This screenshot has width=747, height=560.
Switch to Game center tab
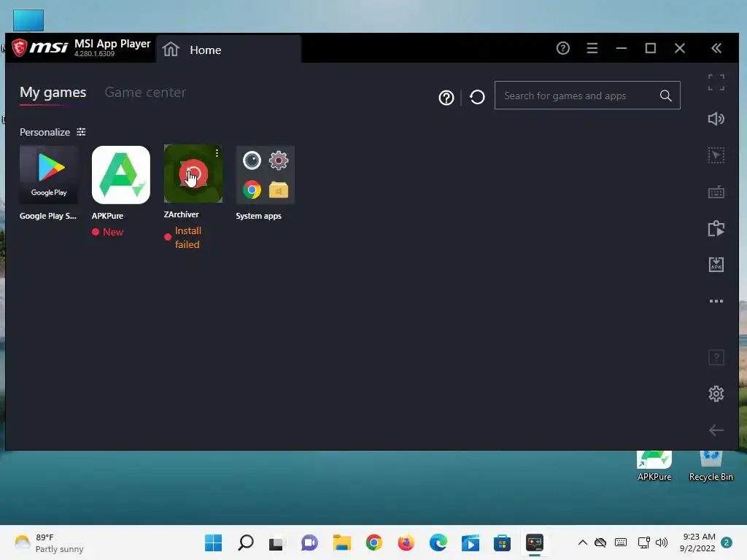click(x=145, y=92)
